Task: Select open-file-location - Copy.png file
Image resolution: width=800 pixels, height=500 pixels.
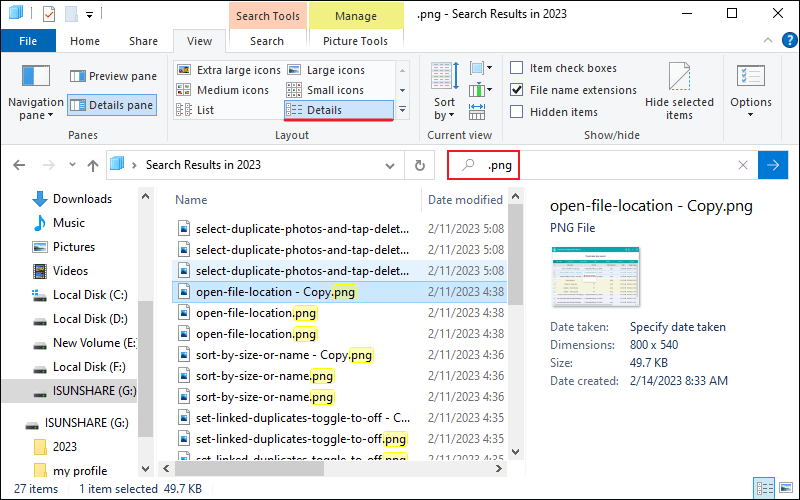Action: click(339, 292)
